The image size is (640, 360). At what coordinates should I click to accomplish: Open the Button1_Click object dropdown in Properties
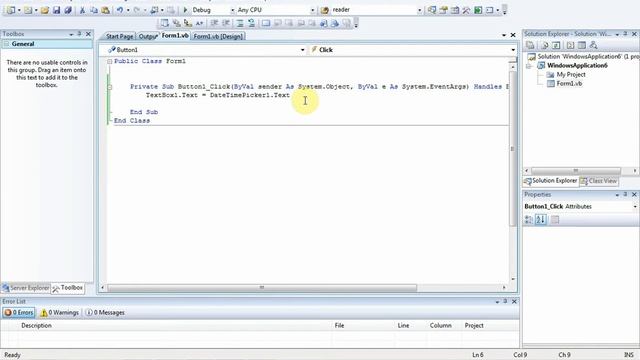pos(635,207)
